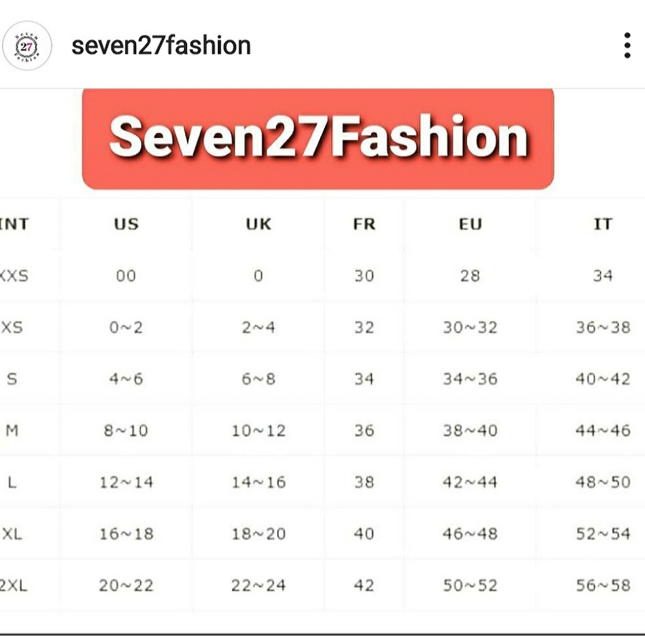Select the M size row label
645x644 pixels.
(12, 431)
